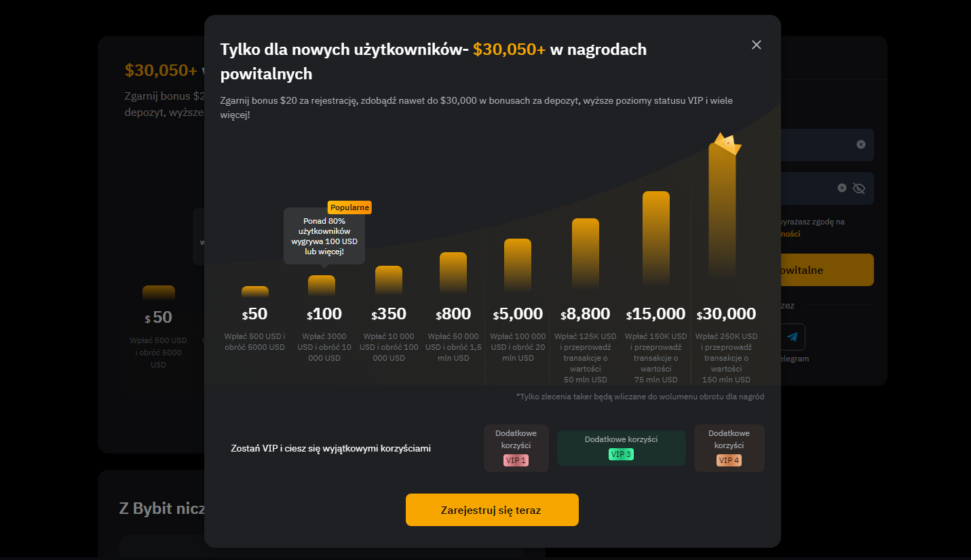Select the $350 reward bar

point(389,281)
